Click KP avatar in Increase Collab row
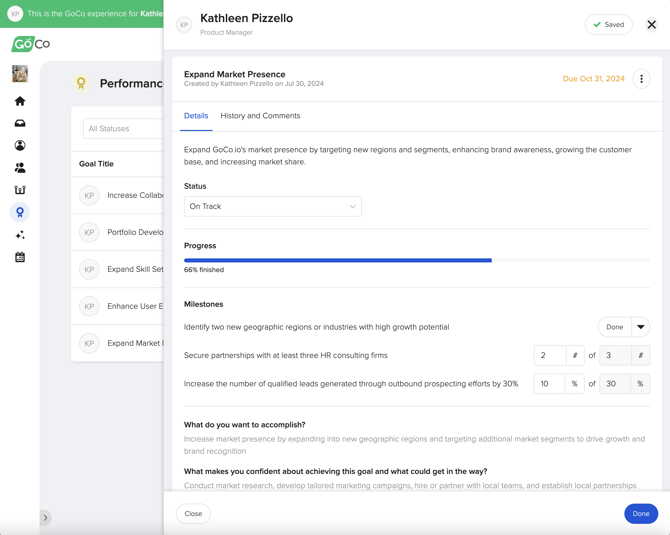 click(89, 195)
